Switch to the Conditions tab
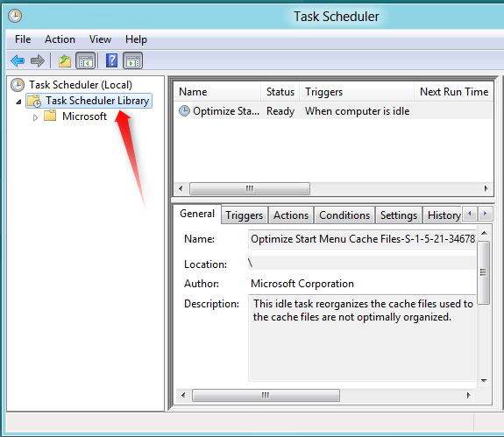This screenshot has width=504, height=437. [x=344, y=215]
